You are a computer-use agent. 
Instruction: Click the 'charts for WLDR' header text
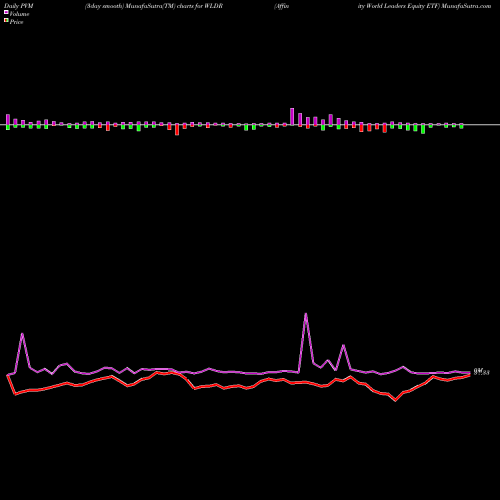[200, 6]
